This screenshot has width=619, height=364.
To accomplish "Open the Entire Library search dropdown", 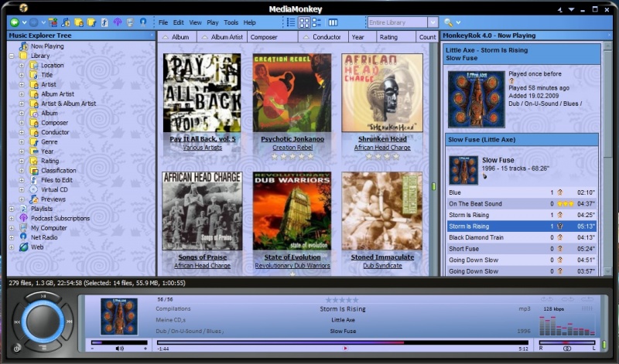I will [x=433, y=22].
